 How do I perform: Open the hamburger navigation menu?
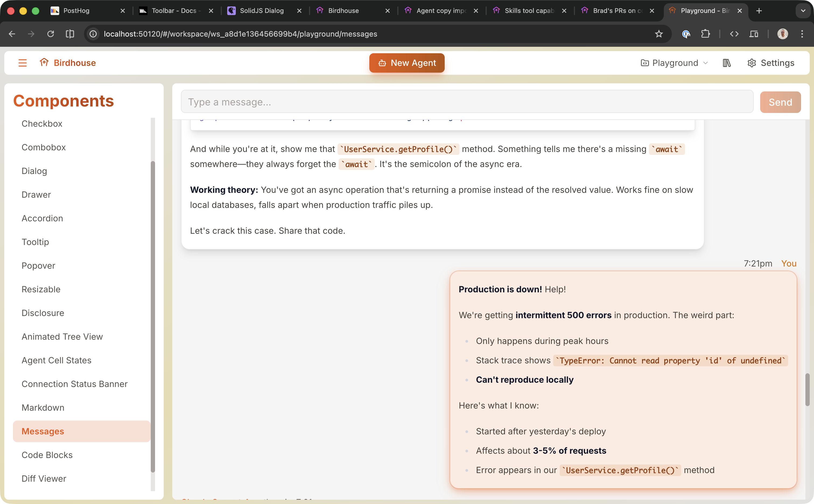point(22,63)
